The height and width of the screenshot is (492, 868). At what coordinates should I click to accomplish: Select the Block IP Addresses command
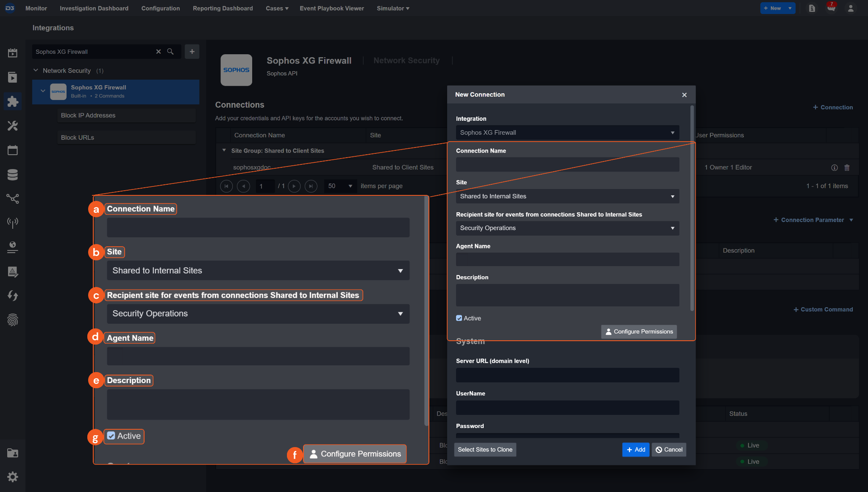(127, 115)
